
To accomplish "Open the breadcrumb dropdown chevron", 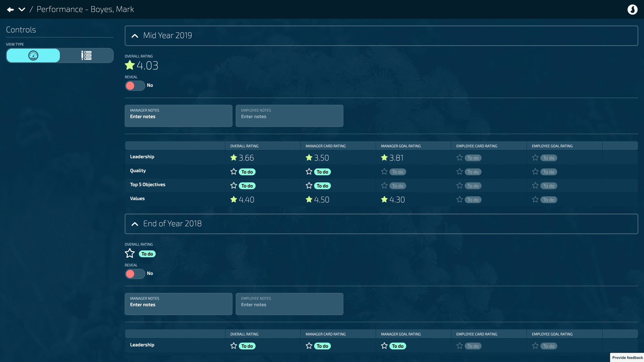I will [x=22, y=10].
